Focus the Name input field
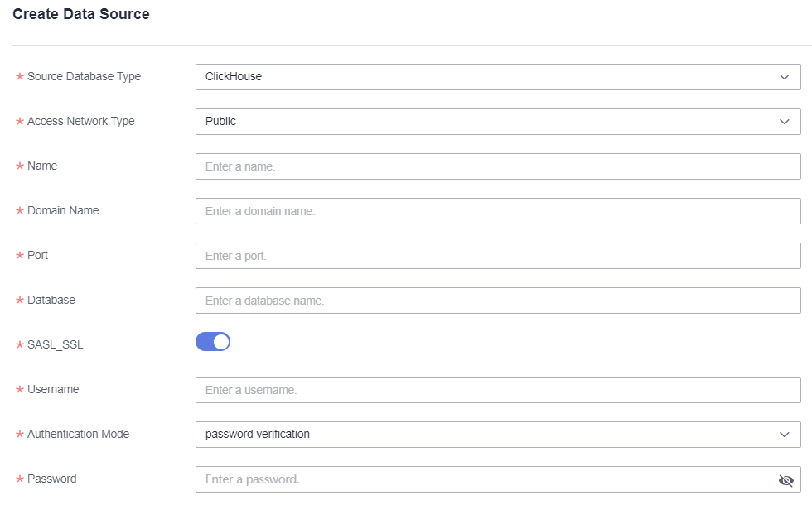Screen dimensions: 812x505 pyautogui.click(x=497, y=166)
